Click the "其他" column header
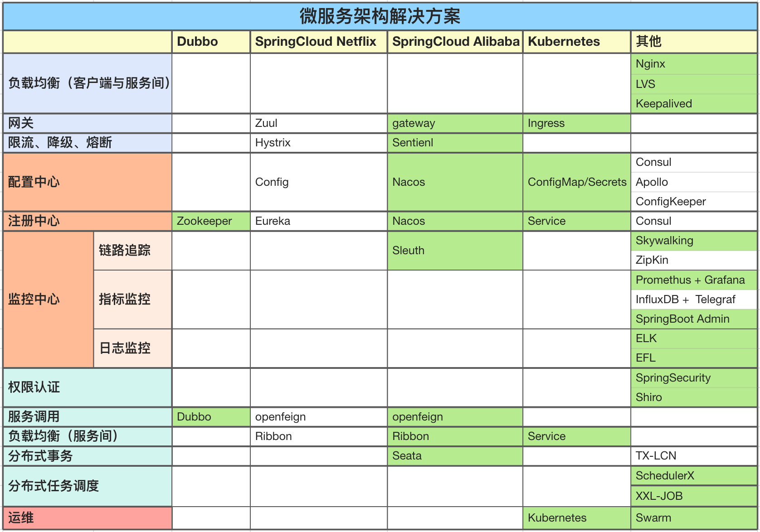 [x=694, y=42]
